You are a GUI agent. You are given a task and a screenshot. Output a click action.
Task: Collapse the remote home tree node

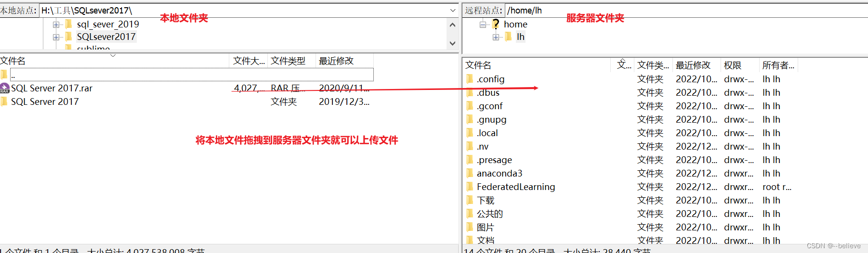pyautogui.click(x=483, y=25)
